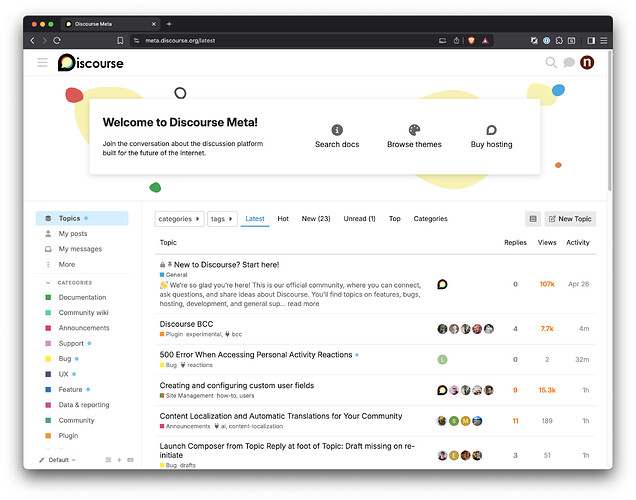
Task: Click the extensions puzzle icon
Action: (559, 41)
